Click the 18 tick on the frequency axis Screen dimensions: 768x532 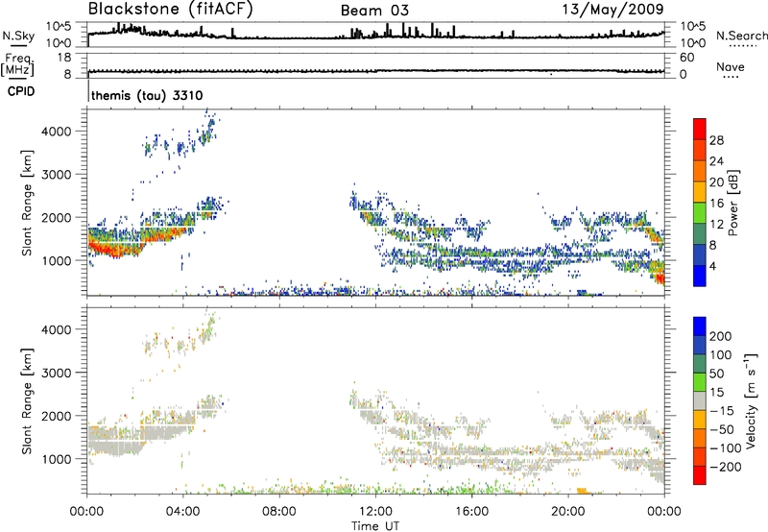tap(64, 58)
